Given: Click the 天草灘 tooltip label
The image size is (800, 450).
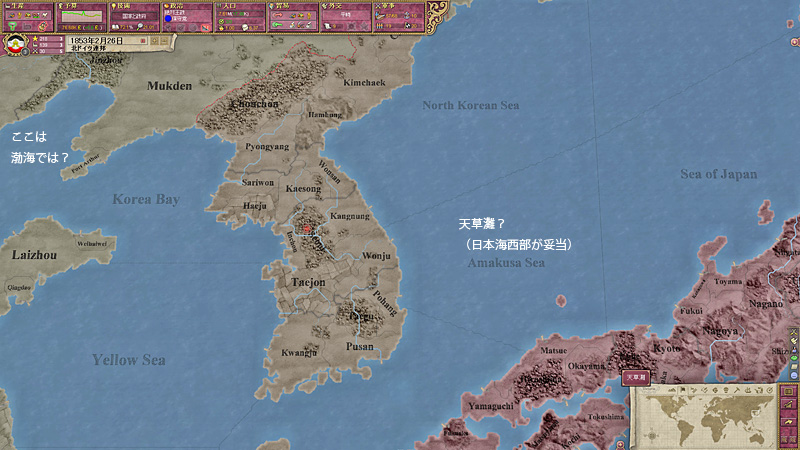Looking at the screenshot, I should point(636,378).
